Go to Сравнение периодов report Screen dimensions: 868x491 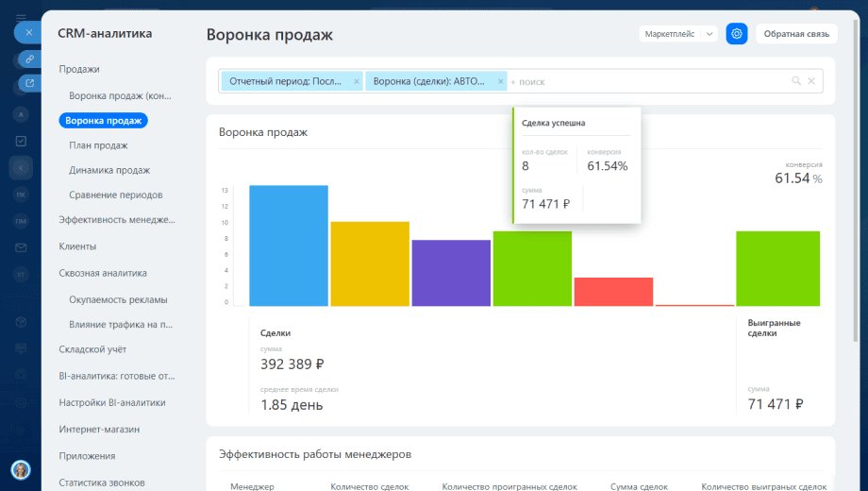116,195
